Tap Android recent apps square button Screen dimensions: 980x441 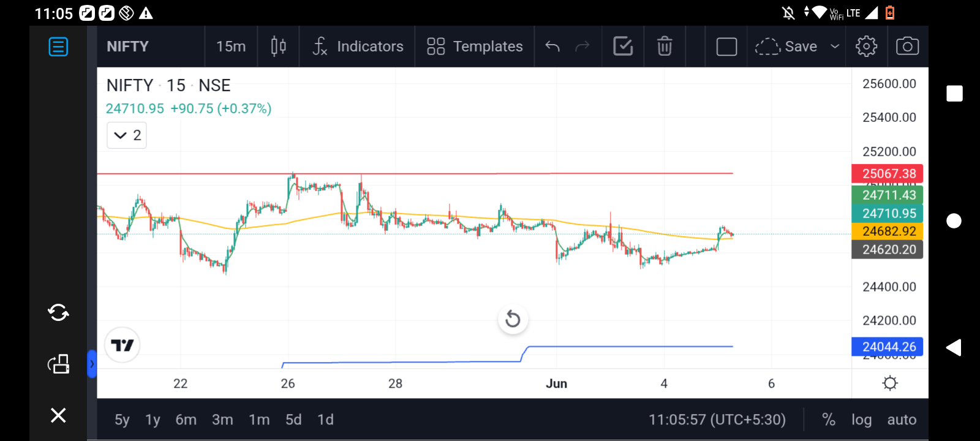click(x=954, y=94)
